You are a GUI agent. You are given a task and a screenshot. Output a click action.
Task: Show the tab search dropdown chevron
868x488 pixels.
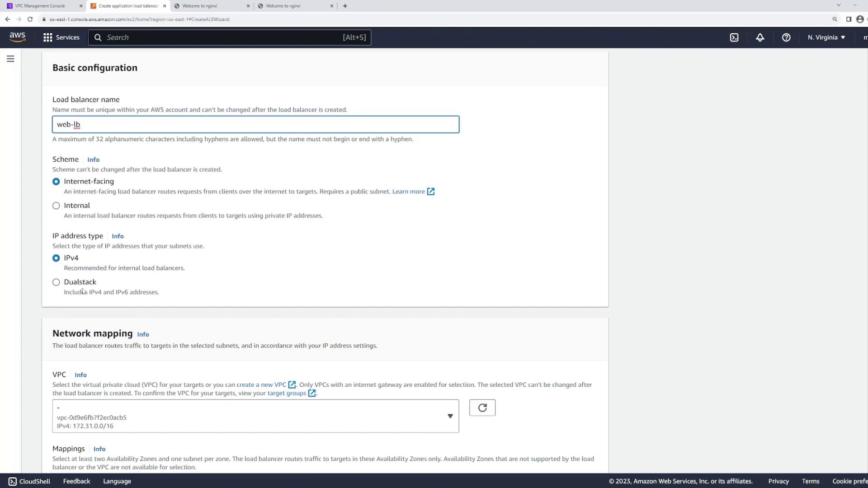coord(839,5)
